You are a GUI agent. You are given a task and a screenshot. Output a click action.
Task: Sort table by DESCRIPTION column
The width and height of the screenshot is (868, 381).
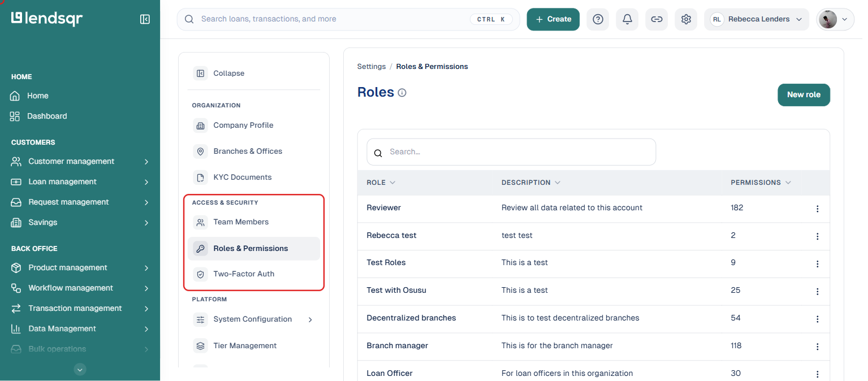[x=531, y=183]
